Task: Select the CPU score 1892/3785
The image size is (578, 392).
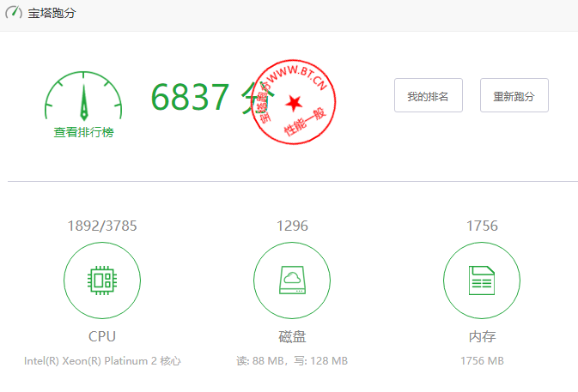Action: coord(102,226)
